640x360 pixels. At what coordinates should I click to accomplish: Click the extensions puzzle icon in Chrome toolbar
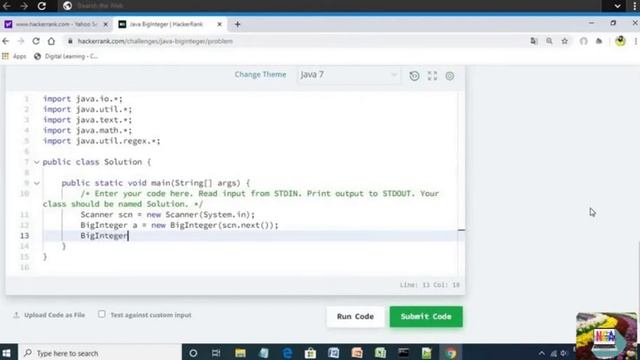pyautogui.click(x=599, y=41)
